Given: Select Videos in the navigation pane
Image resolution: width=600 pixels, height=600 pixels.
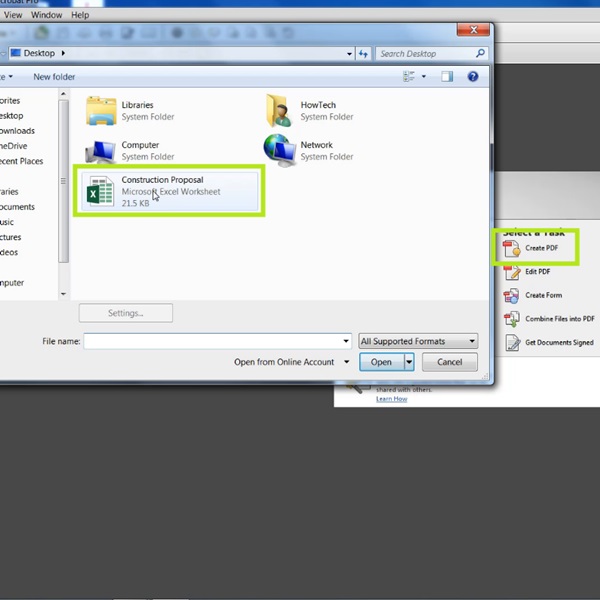Looking at the screenshot, I should 9,253.
